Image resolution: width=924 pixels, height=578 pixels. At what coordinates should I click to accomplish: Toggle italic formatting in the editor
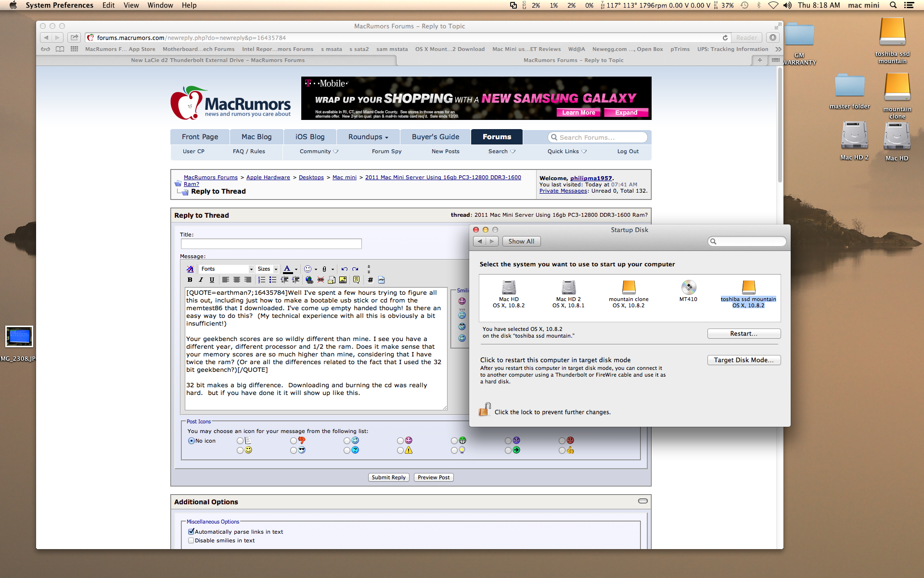click(x=201, y=280)
